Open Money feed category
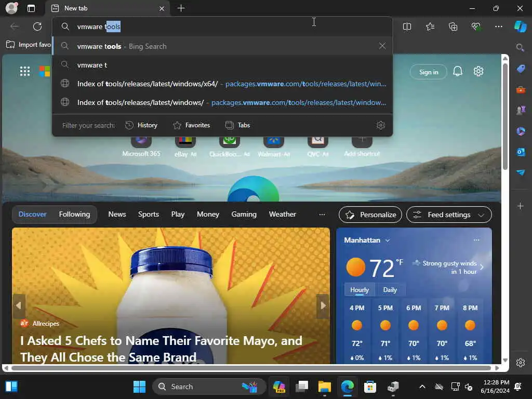 pyautogui.click(x=208, y=214)
